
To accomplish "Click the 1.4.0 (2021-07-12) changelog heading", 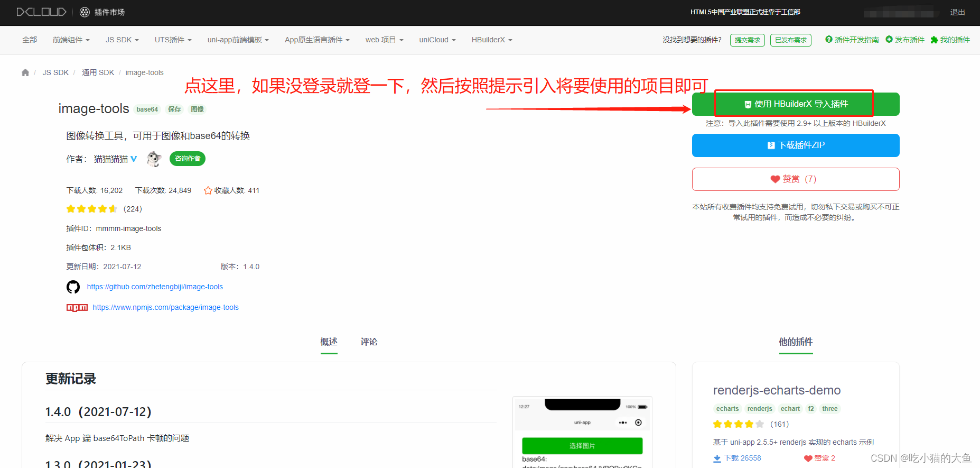I will pos(98,412).
